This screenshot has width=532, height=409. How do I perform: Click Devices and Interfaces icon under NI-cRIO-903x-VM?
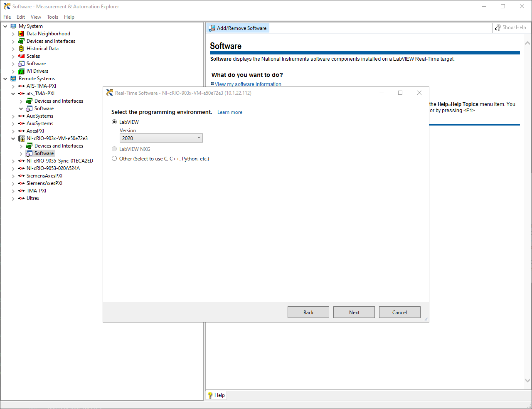(x=29, y=146)
